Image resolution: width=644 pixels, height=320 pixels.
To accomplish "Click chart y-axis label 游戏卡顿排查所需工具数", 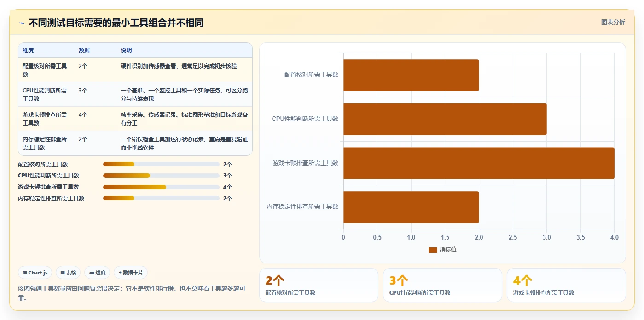I will click(305, 163).
